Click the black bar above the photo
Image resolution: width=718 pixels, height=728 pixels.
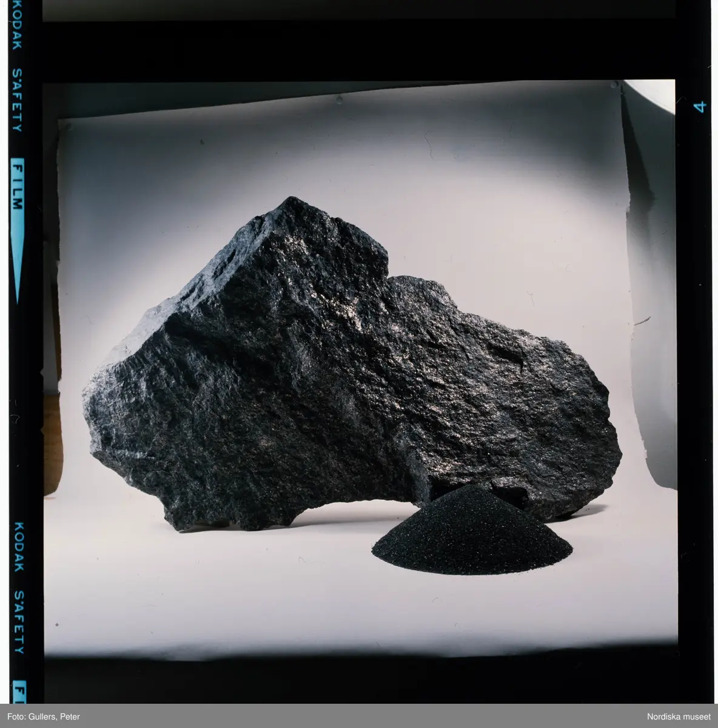358,52
